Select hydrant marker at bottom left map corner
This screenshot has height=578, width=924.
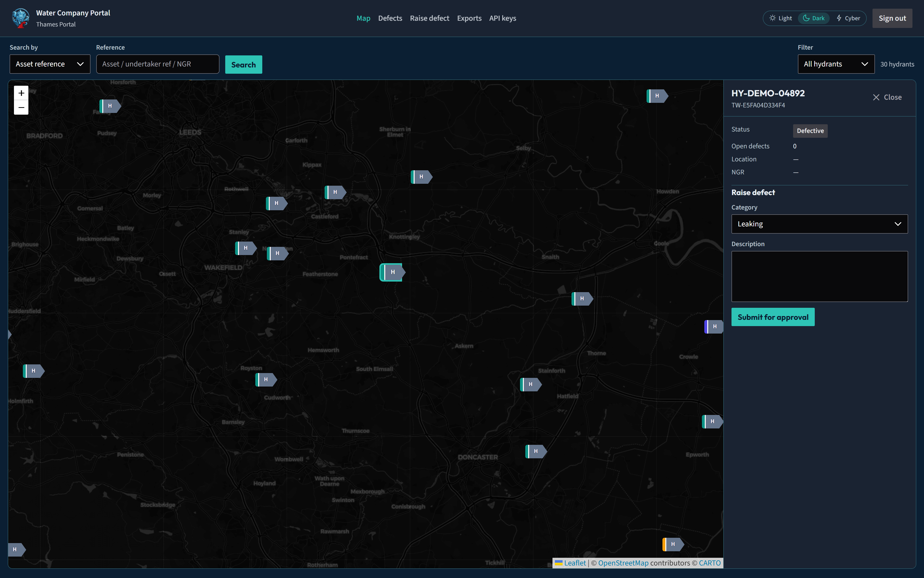click(x=17, y=550)
